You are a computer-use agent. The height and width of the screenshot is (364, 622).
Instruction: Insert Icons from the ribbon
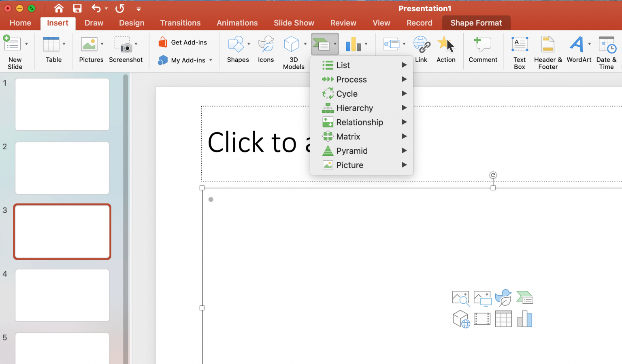pos(266,49)
